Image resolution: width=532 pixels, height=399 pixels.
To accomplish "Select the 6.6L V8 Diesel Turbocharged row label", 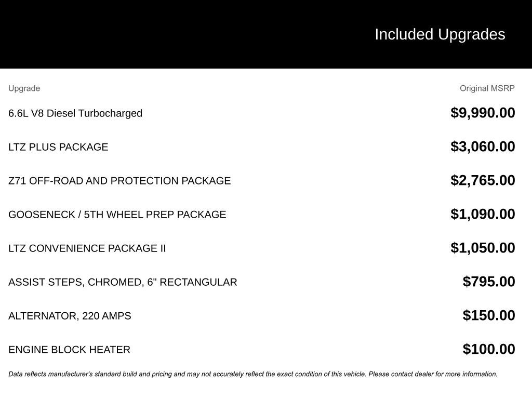I will tap(75, 113).
